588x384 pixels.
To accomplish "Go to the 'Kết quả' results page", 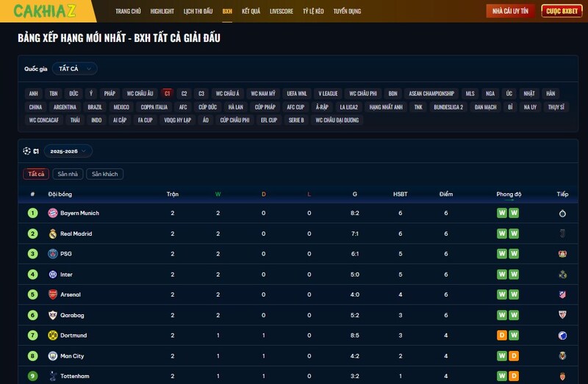I will coord(251,12).
